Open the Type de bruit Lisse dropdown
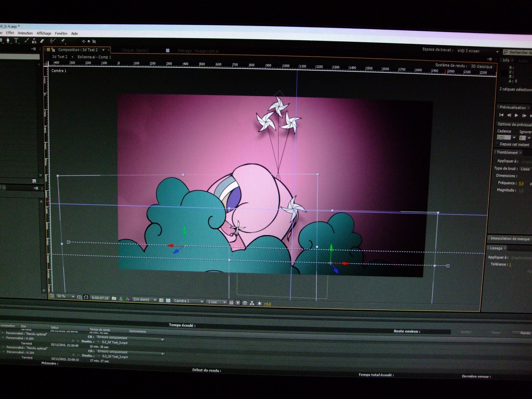 [525, 169]
